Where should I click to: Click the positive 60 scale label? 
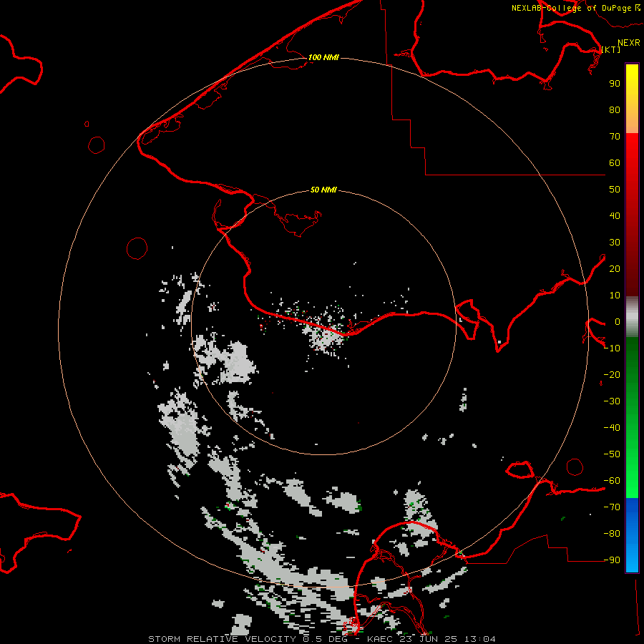click(x=615, y=162)
